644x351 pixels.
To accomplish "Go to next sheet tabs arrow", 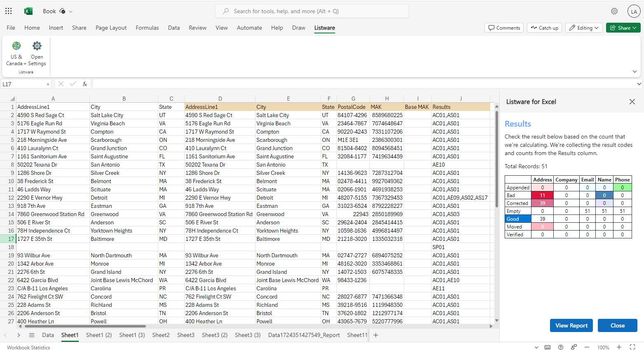I will pos(19,335).
